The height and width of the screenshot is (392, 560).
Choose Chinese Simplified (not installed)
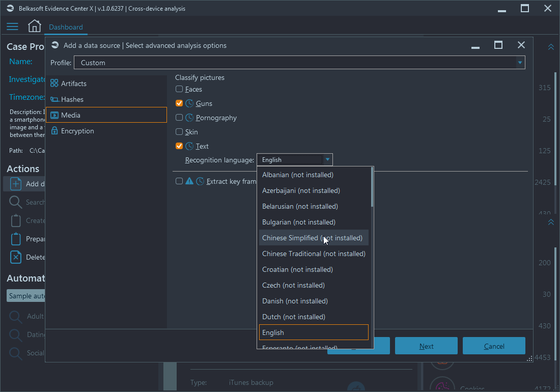tap(314, 238)
